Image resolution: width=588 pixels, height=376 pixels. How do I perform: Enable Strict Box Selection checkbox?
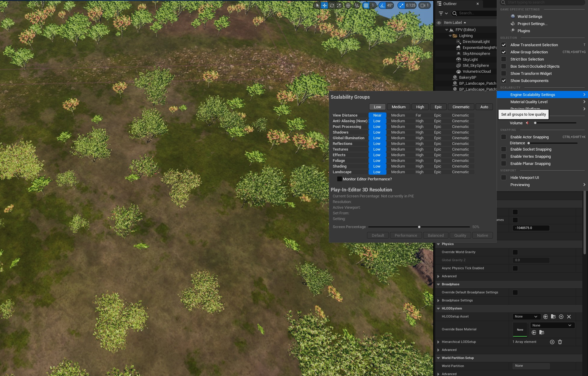pyautogui.click(x=504, y=59)
